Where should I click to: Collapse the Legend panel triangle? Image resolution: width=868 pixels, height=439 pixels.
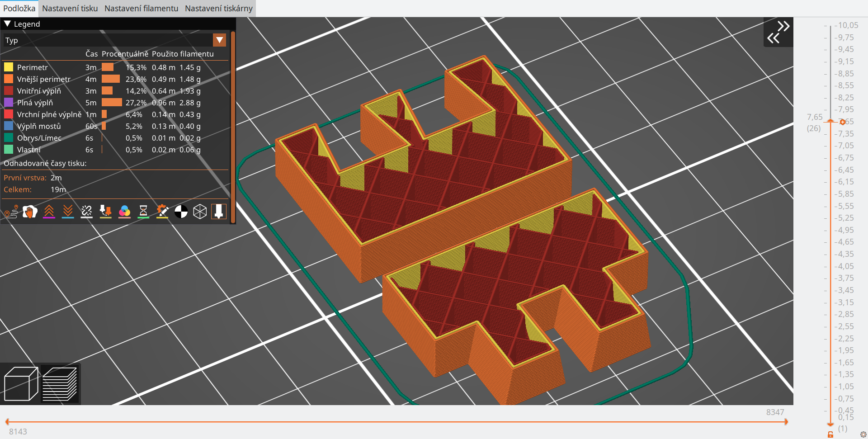click(x=7, y=24)
